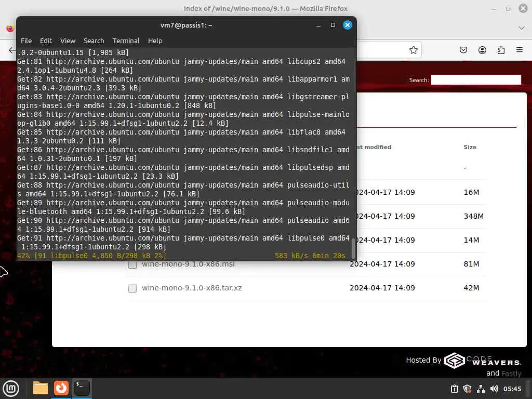532x399 pixels.
Task: Open Firefox Pocket save icon
Action: pyautogui.click(x=463, y=50)
